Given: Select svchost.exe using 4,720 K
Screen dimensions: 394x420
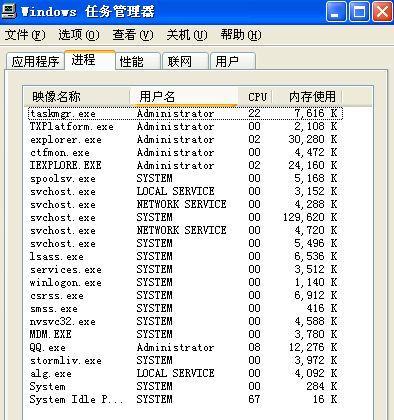Looking at the screenshot, I should click(x=185, y=230).
